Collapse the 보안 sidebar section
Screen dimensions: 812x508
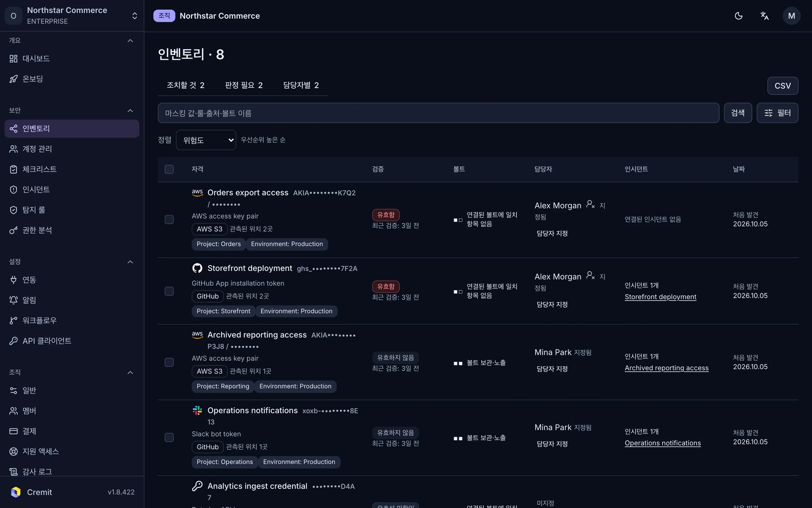click(x=131, y=111)
